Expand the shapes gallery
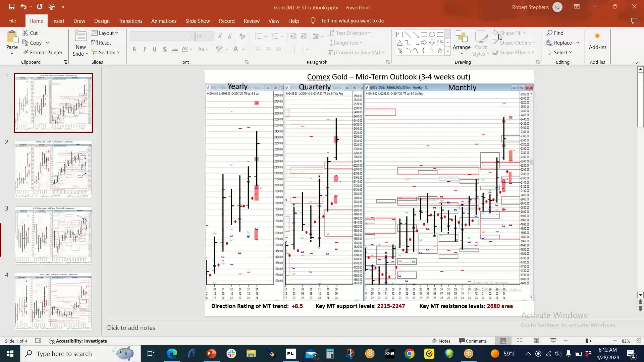This screenshot has height=362, width=644. pyautogui.click(x=447, y=51)
